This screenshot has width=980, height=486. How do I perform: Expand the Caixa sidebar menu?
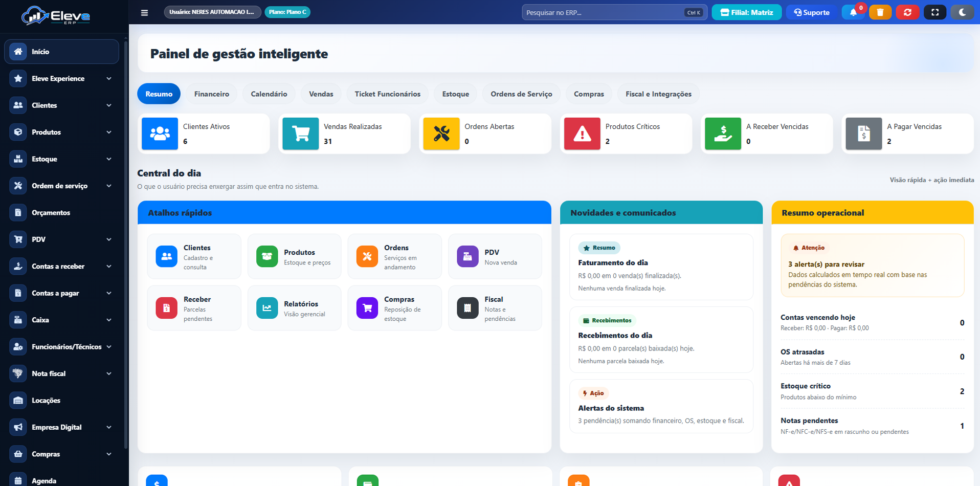pyautogui.click(x=61, y=320)
